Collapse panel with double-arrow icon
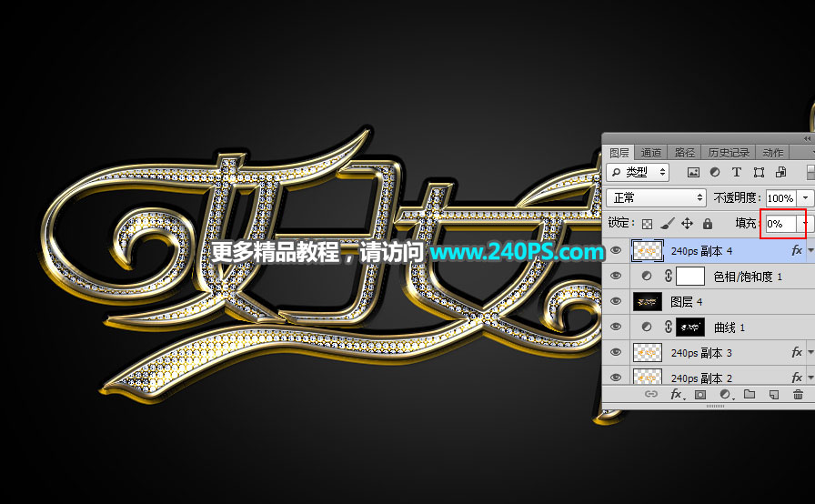Viewport: 815px width, 504px height. [807, 138]
